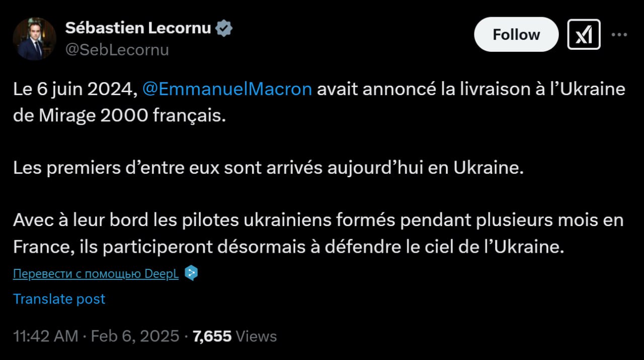Click the paragraph starting "Avec à leur bord"

coord(318,221)
